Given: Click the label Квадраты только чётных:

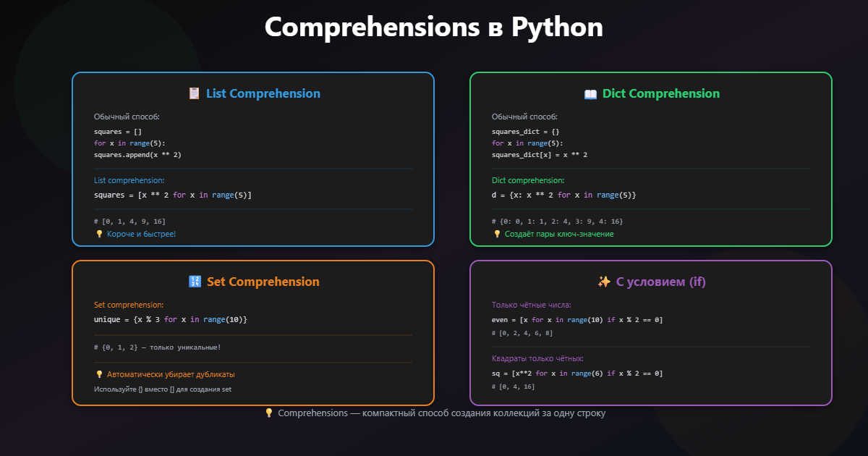Looking at the screenshot, I should pyautogui.click(x=537, y=358).
